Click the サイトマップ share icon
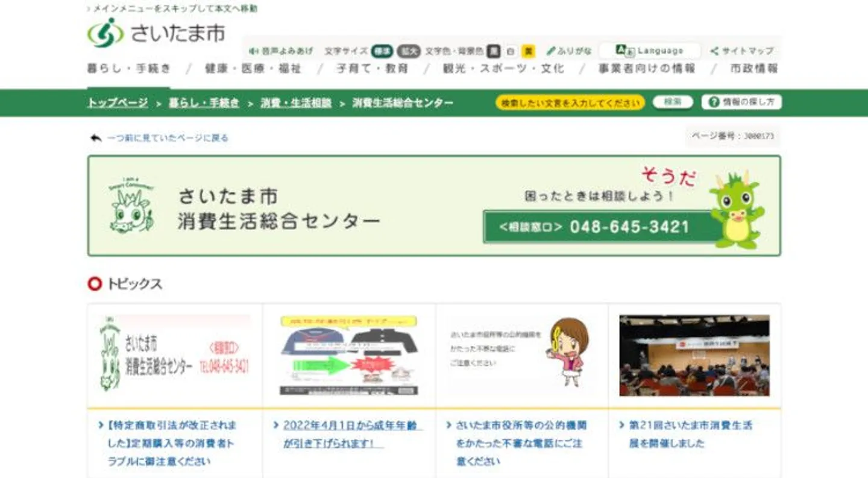The width and height of the screenshot is (868, 478). pos(714,51)
